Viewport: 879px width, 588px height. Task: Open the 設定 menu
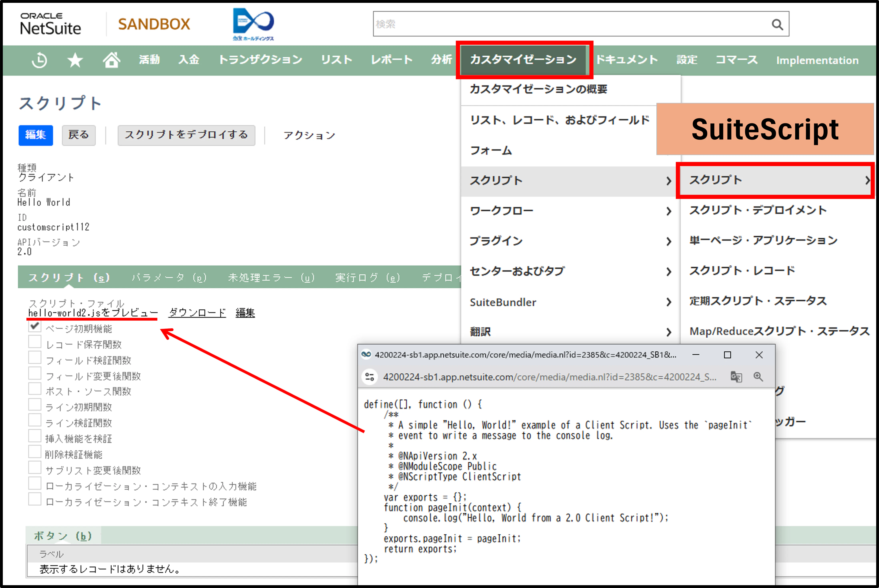[x=687, y=60]
